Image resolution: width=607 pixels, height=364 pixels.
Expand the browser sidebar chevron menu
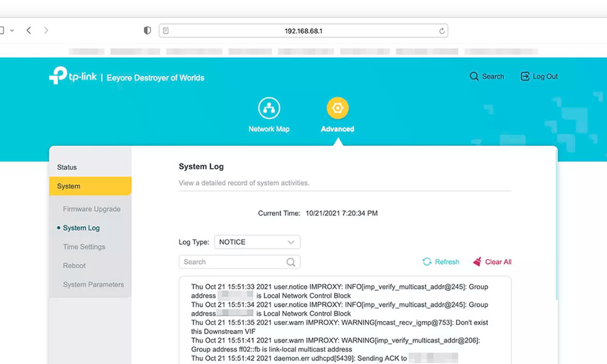(x=12, y=30)
